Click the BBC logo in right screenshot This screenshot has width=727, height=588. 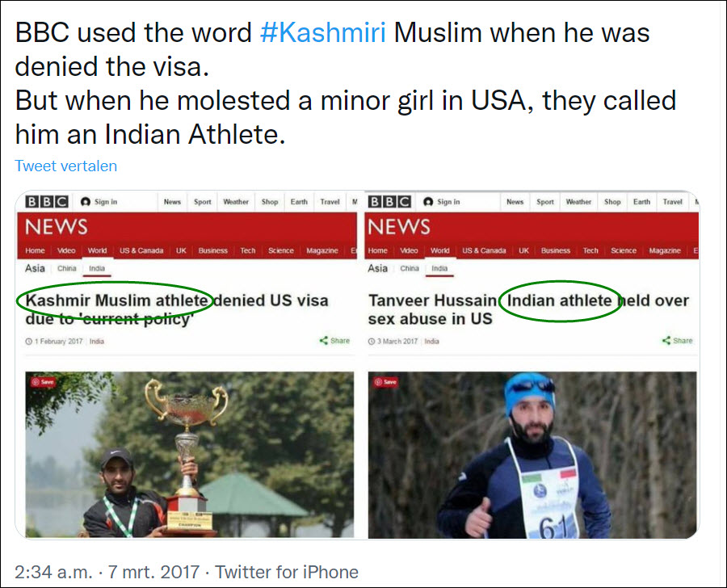389,202
